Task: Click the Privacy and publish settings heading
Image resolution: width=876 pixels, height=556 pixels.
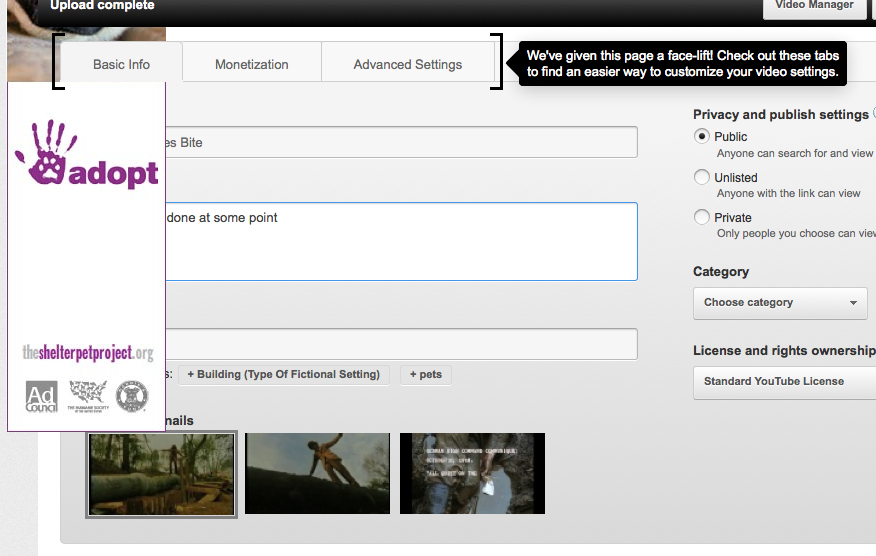Action: pyautogui.click(x=781, y=115)
